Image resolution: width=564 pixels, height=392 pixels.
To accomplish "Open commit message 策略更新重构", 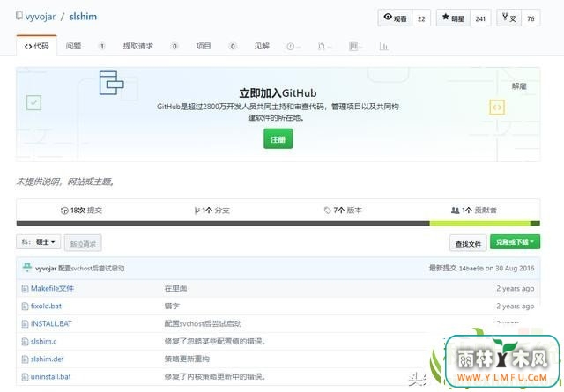I will tap(187, 359).
